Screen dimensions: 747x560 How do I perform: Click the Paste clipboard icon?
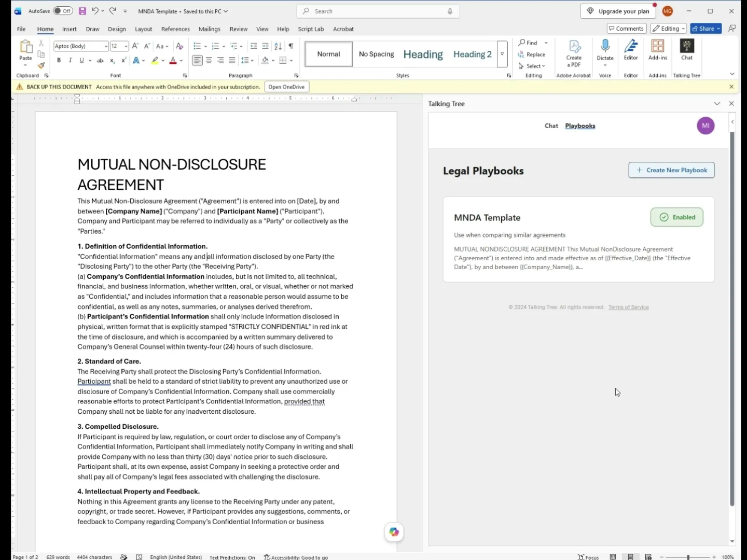[25, 47]
